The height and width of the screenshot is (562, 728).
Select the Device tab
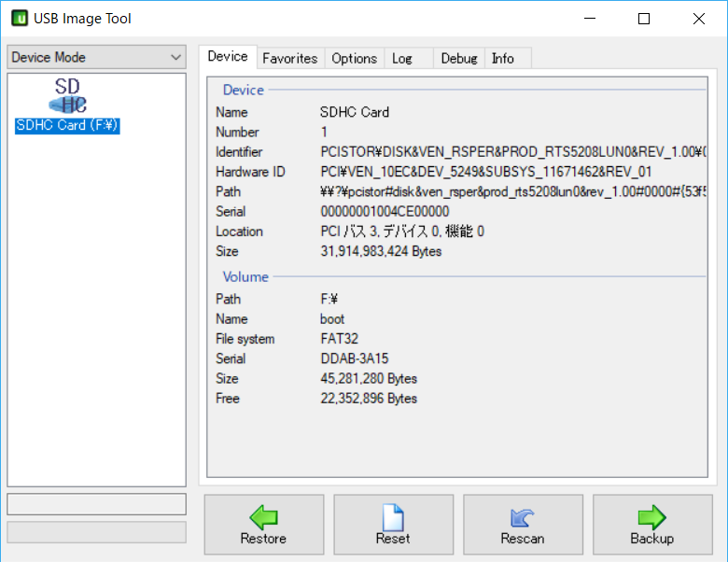pyautogui.click(x=228, y=57)
